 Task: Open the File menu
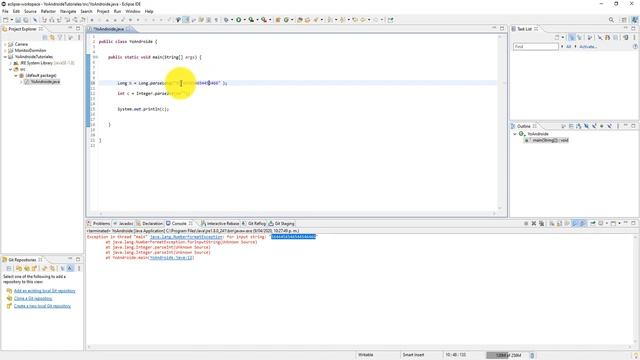(x=5, y=11)
